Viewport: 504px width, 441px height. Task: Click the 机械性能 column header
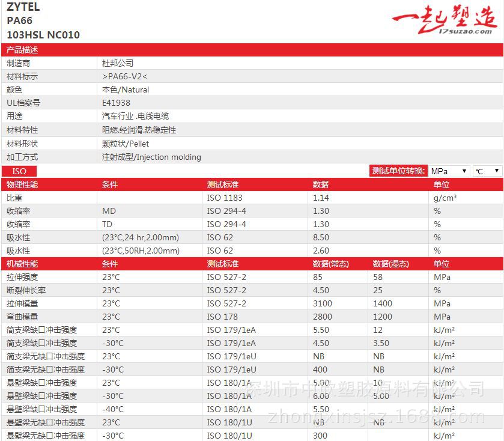22,264
